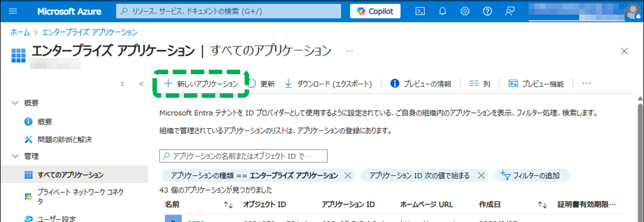Focus the application name or object ID search field
The image size is (644, 222).
pyautogui.click(x=243, y=156)
